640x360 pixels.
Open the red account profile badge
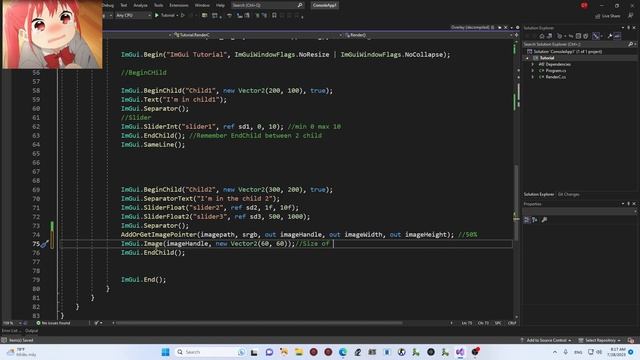click(584, 5)
